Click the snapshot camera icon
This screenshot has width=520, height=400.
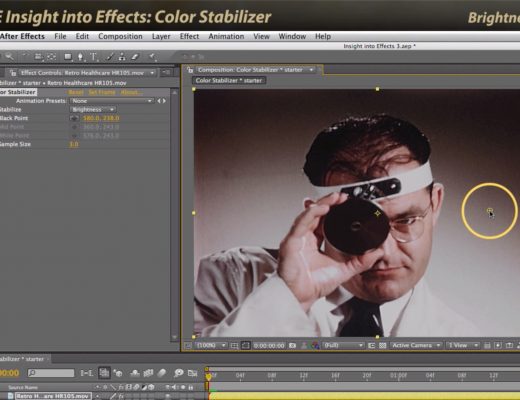tap(292, 346)
